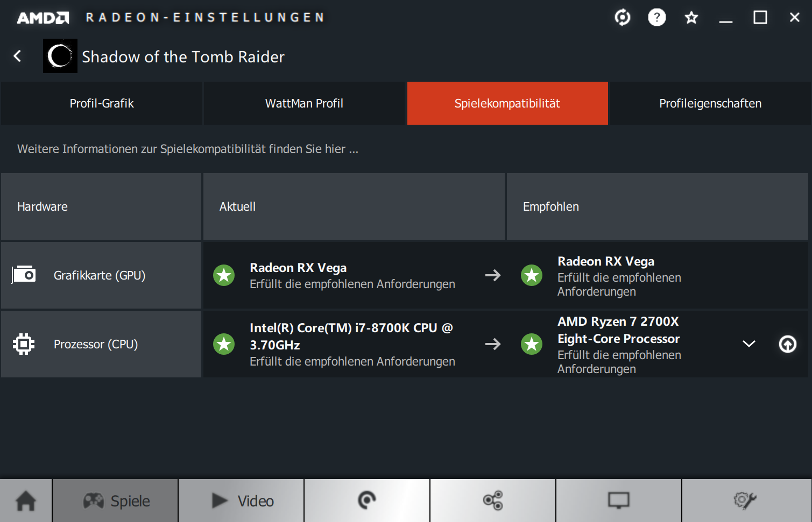
Task: Click the favorites star icon
Action: pyautogui.click(x=691, y=18)
